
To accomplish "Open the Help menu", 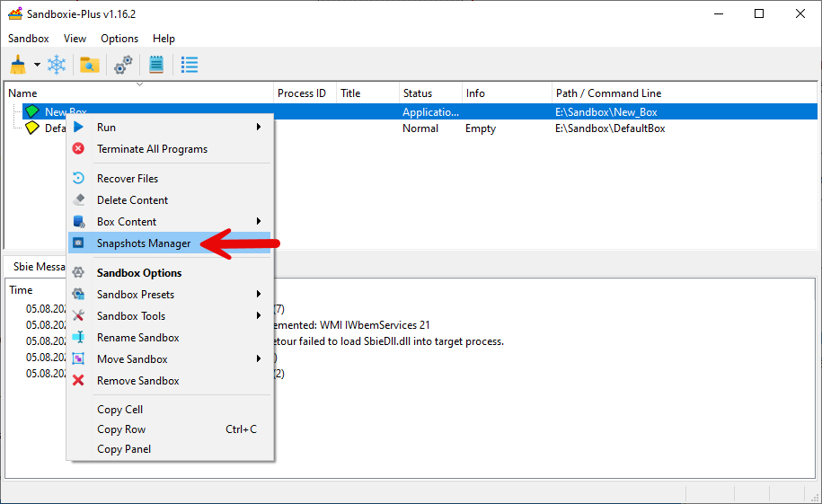I will coord(164,39).
